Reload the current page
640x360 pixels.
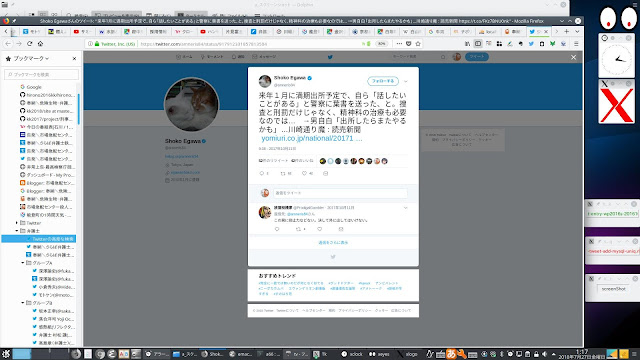29,44
